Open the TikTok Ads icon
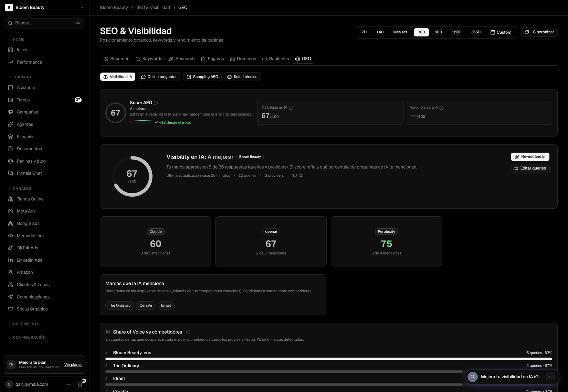 (10, 248)
